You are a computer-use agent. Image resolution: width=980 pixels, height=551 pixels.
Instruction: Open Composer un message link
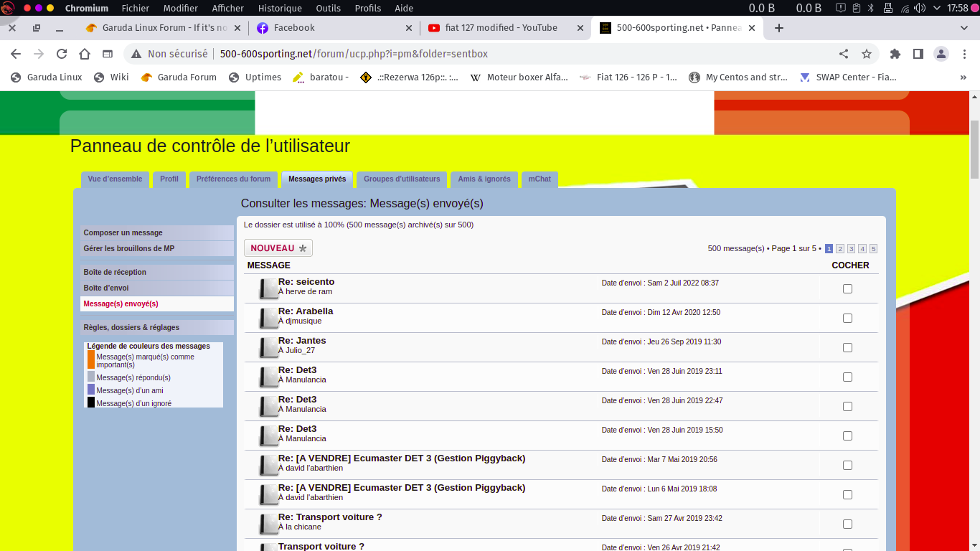(x=157, y=233)
